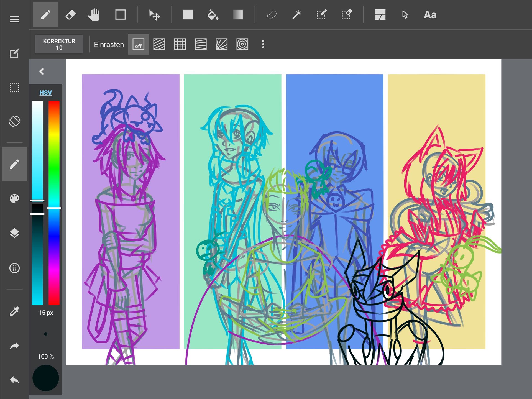This screenshot has height=399, width=532.
Task: Open the hamburger main menu
Action: (x=14, y=19)
